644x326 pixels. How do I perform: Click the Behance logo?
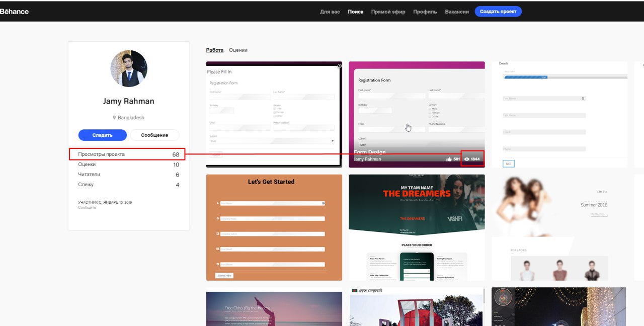(x=14, y=12)
